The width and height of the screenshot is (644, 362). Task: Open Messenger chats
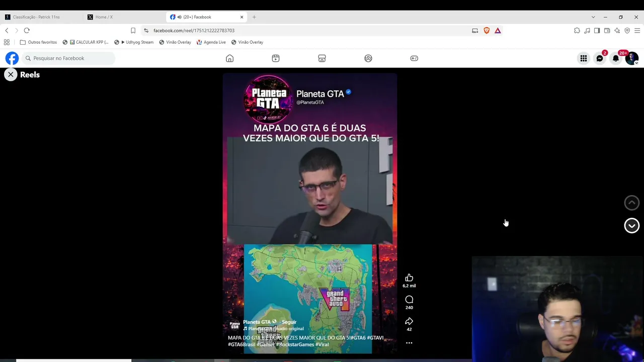pos(600,58)
